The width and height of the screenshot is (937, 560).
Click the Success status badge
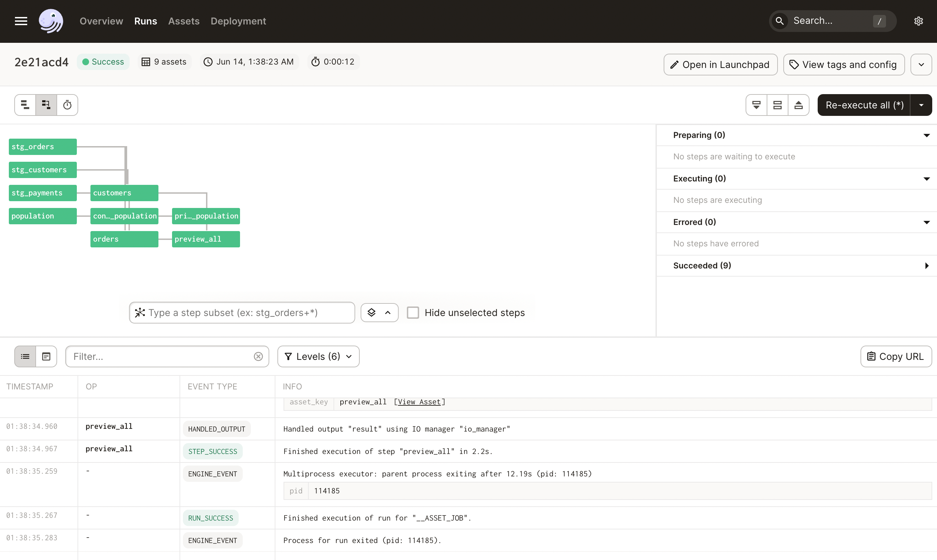(x=103, y=62)
